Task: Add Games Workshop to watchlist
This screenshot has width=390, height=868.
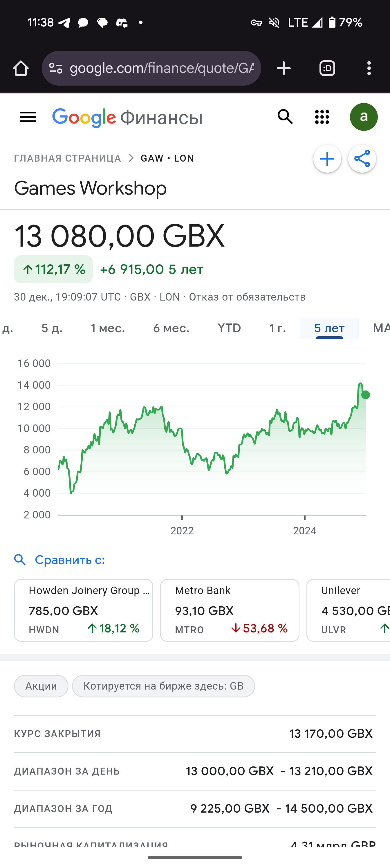Action: coord(327,159)
